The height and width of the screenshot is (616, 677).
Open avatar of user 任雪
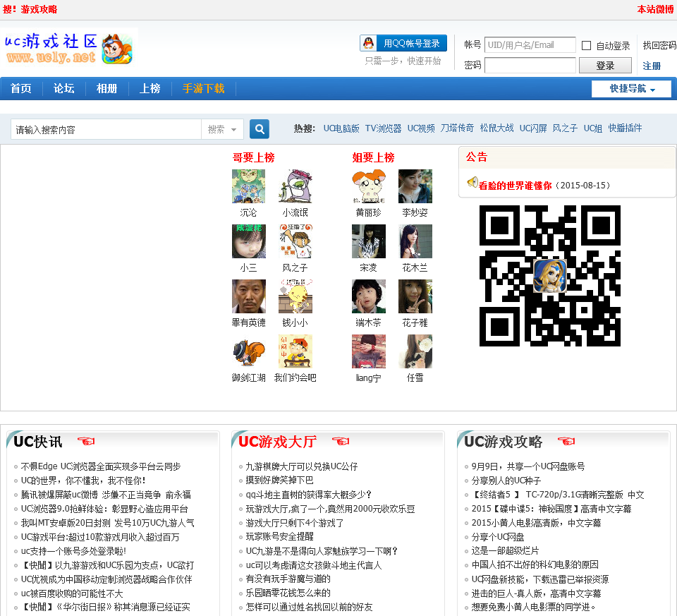(x=415, y=351)
